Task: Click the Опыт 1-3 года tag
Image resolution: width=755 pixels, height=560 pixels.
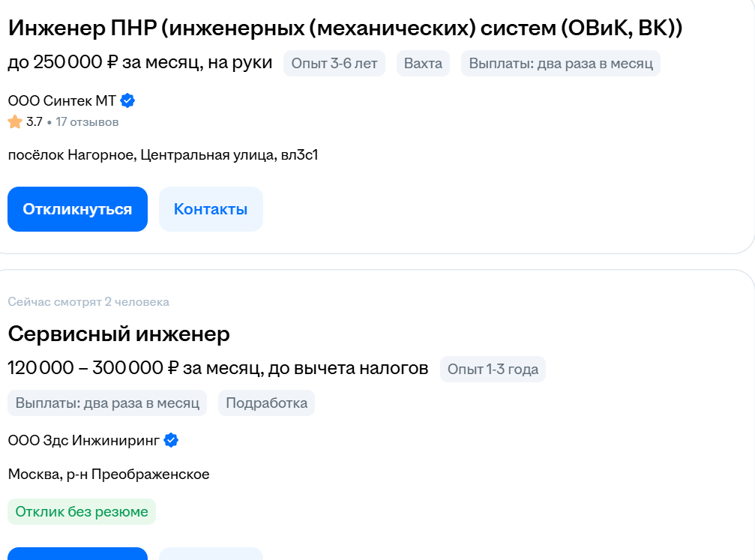Action: pyautogui.click(x=493, y=369)
